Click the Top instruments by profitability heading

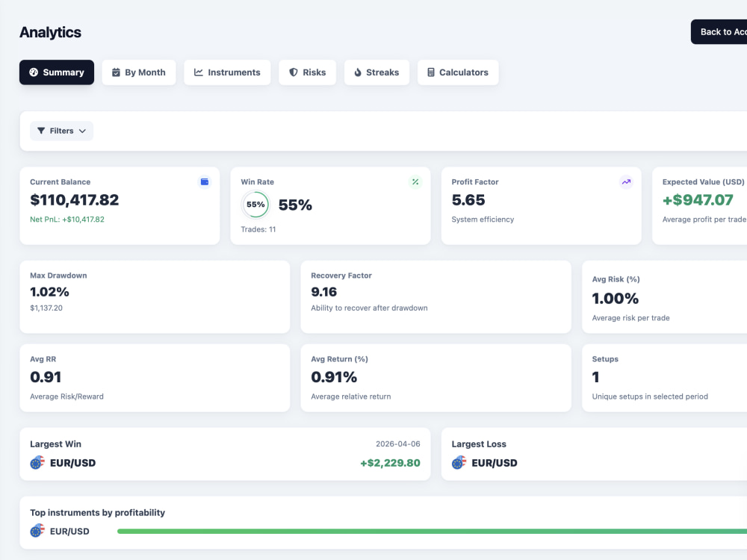click(x=98, y=513)
